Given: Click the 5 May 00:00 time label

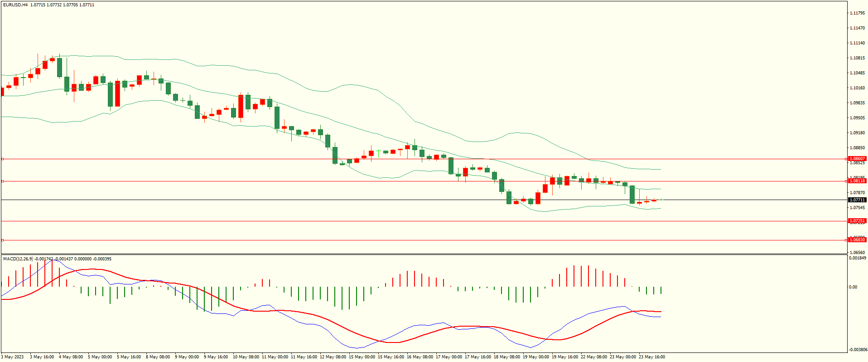Looking at the screenshot, I should pos(100,357).
